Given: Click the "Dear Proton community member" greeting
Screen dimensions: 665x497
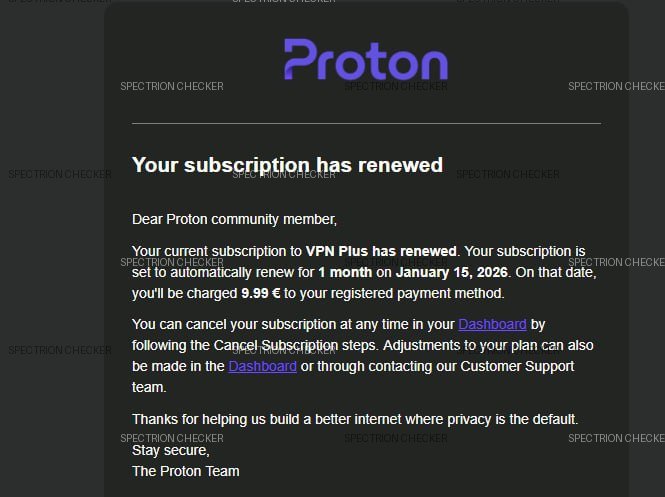Looking at the screenshot, I should [234, 219].
